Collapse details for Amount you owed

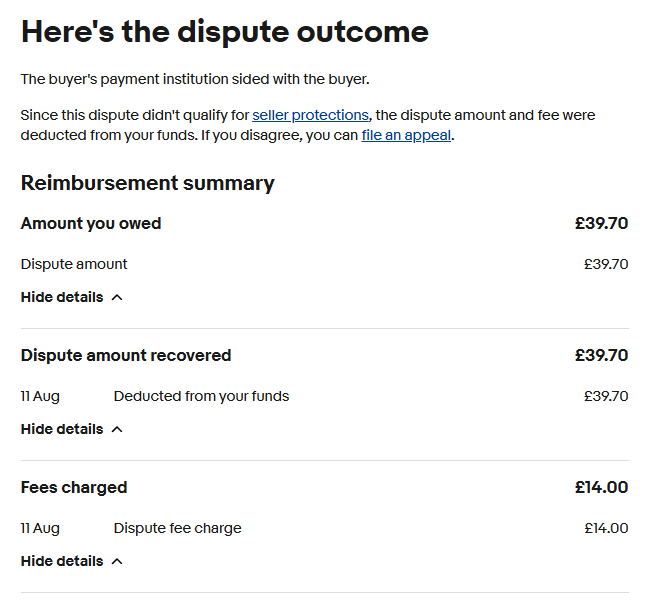pos(62,297)
